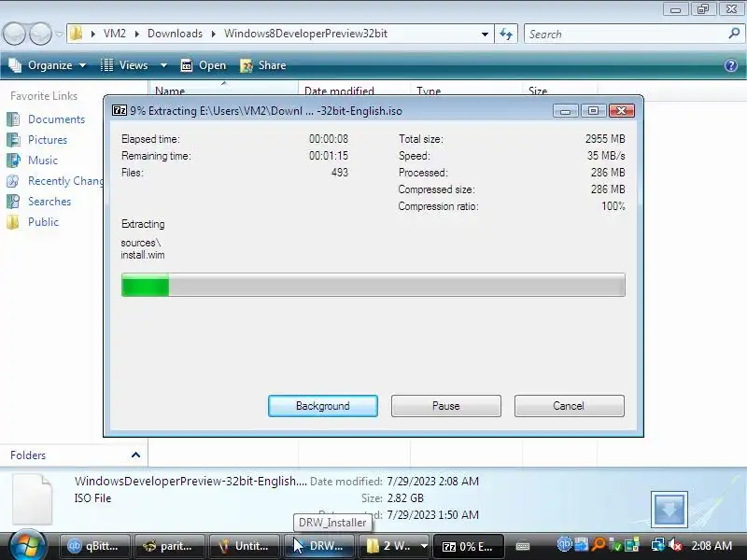Image resolution: width=747 pixels, height=560 pixels.
Task: Switch to the parit... taskbar button
Action: coord(170,546)
